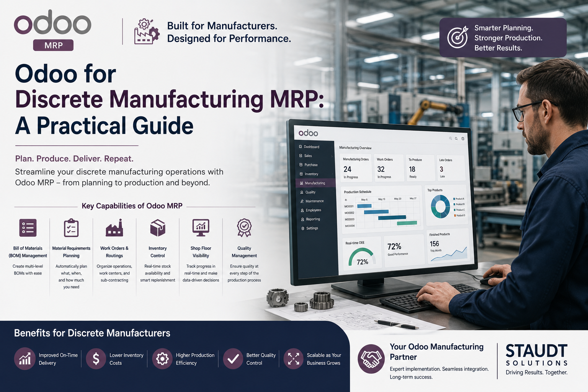
Task: Click the Settings gear icon in monitor sidebar
Action: click(x=303, y=228)
